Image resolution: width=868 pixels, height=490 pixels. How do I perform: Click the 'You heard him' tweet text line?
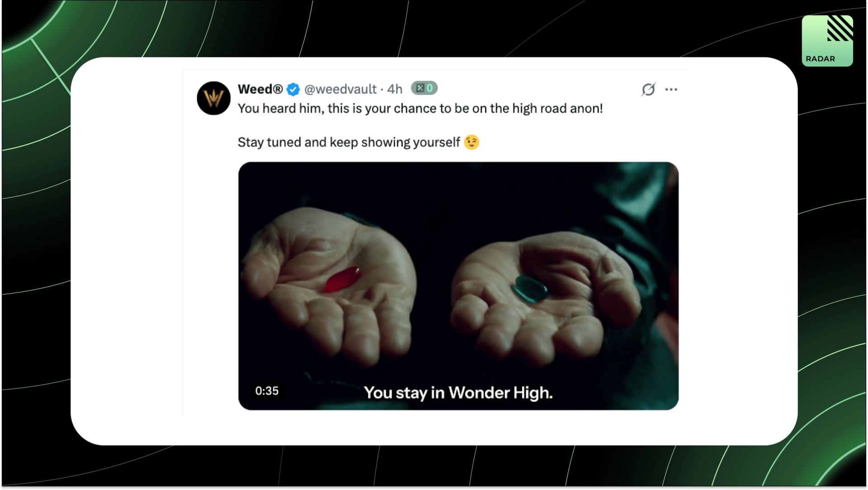tap(420, 109)
